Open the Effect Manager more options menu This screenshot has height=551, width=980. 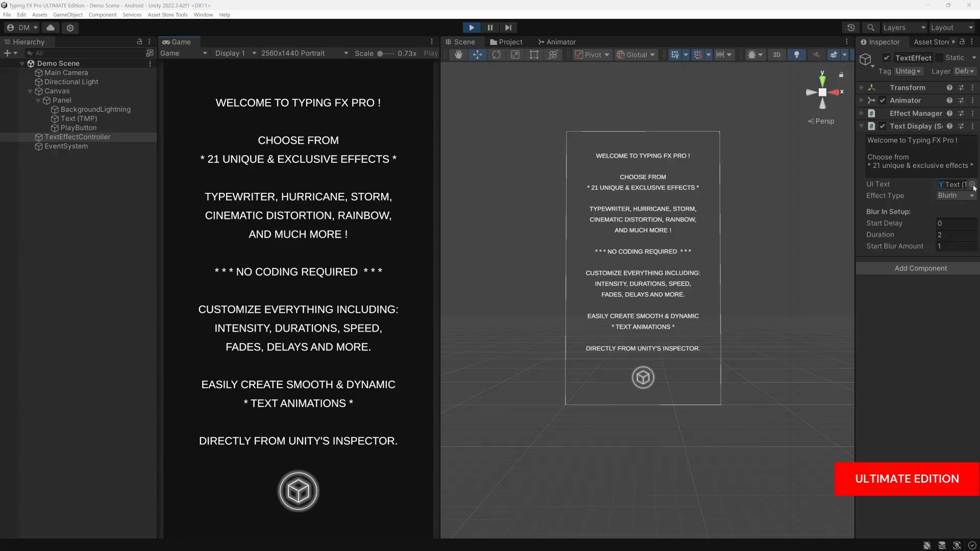pyautogui.click(x=973, y=113)
